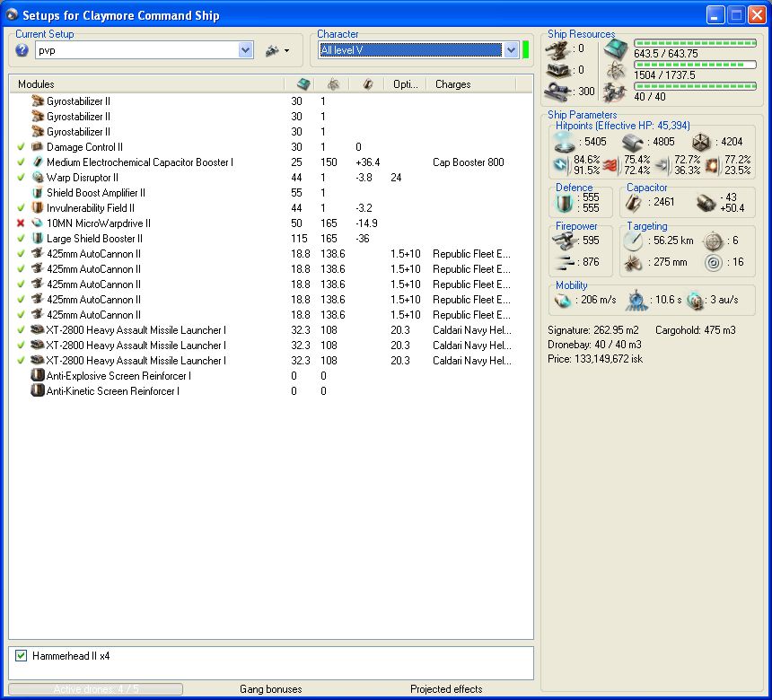Click the drone bandwidth 40 / 40 bar
The image size is (772, 700).
tap(695, 86)
